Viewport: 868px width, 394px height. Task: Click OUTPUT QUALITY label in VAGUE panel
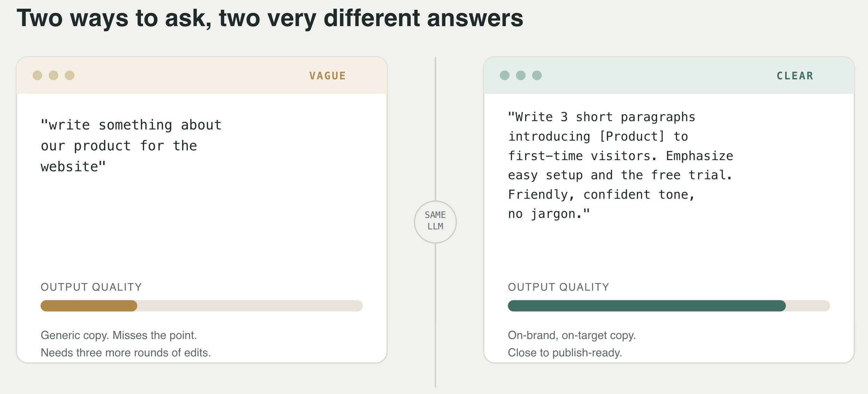tap(91, 287)
